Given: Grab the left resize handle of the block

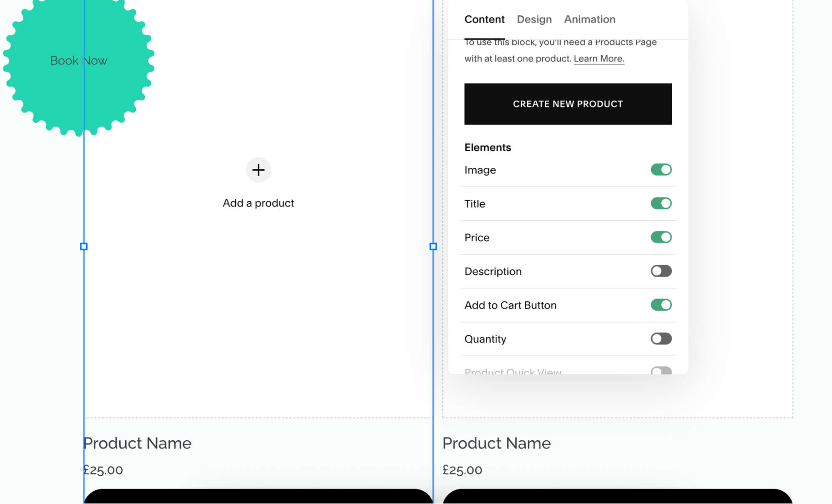Looking at the screenshot, I should click(84, 246).
